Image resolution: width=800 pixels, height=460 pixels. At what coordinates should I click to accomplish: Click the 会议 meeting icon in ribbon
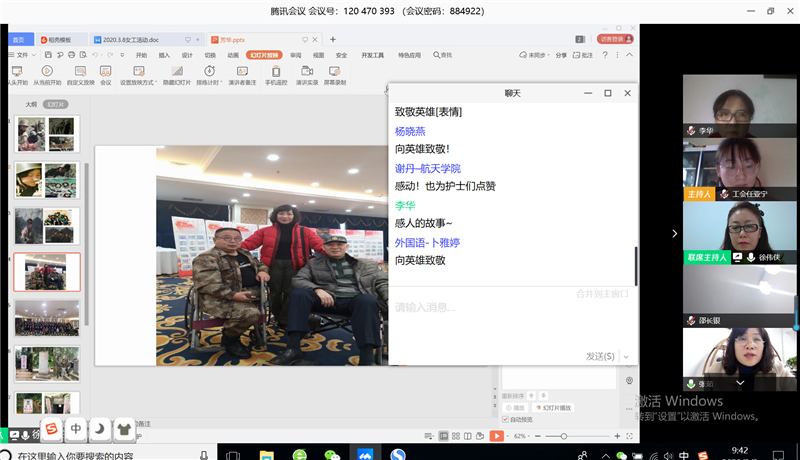click(x=106, y=74)
